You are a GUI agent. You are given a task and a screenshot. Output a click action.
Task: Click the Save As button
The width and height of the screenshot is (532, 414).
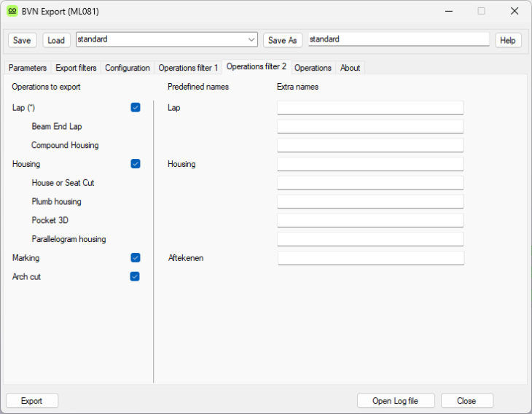[x=283, y=40]
